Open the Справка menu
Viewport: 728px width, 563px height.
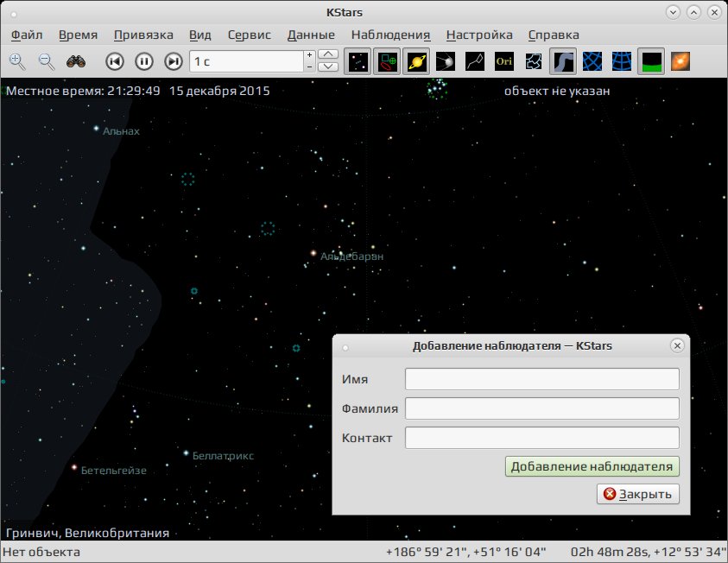click(x=554, y=35)
